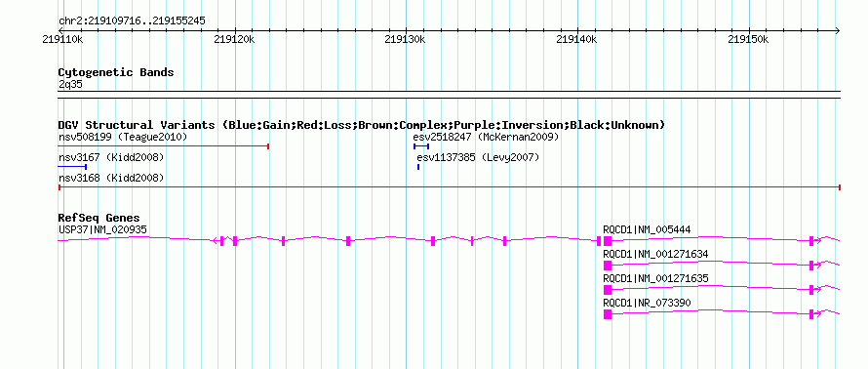Click the nsv3168 (Kidd2008) variant label
Viewport: 868px width, 369px height.
[111, 178]
